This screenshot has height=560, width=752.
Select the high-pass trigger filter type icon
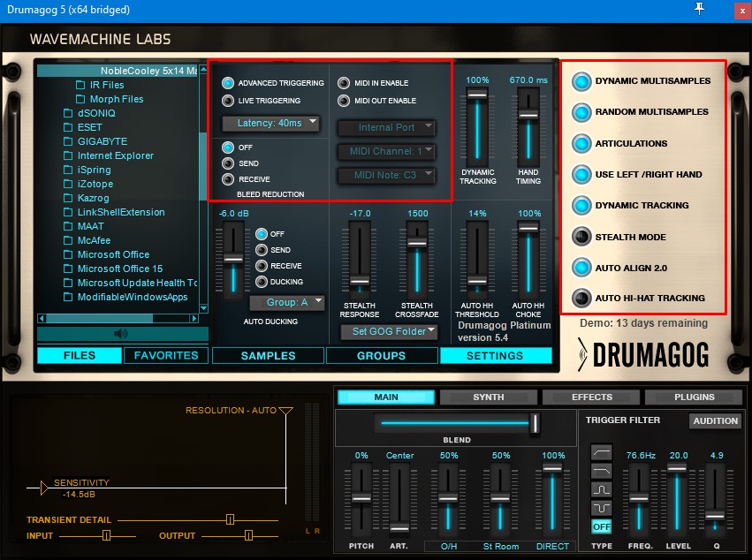602,452
